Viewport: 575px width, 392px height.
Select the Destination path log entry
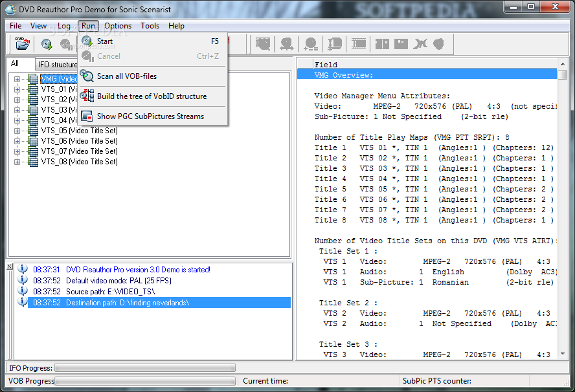click(159, 303)
